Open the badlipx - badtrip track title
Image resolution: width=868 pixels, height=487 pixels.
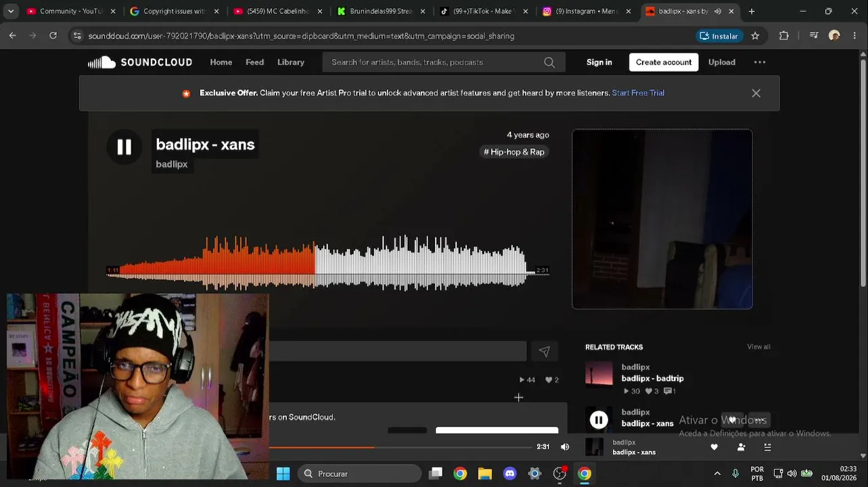652,379
